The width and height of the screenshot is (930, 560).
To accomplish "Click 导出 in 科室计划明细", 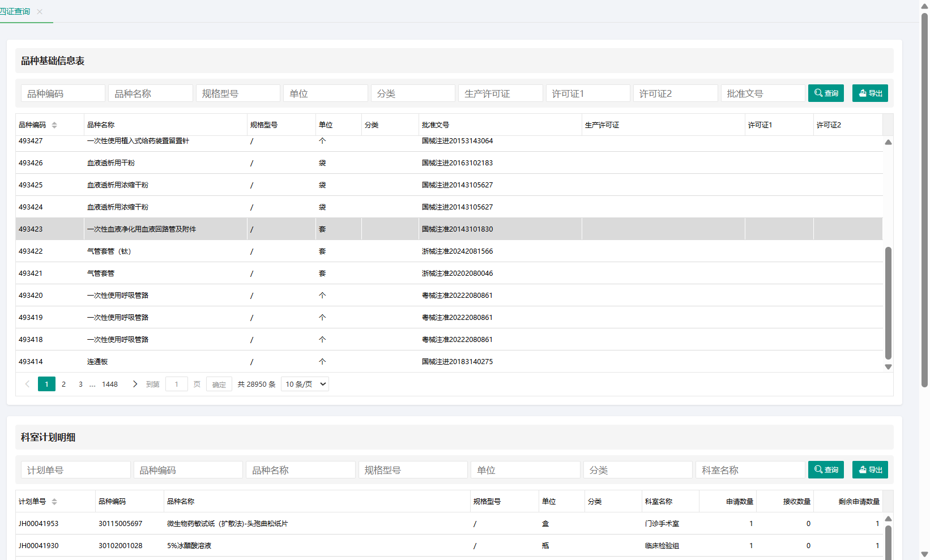I will coord(870,470).
